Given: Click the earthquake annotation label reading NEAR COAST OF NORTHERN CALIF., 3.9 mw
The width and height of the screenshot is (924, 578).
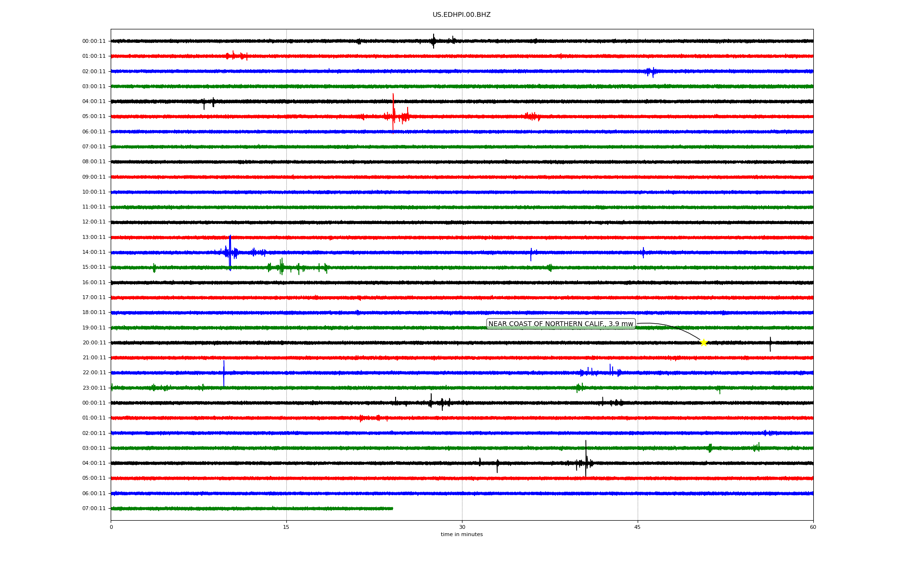Looking at the screenshot, I should tap(561, 324).
